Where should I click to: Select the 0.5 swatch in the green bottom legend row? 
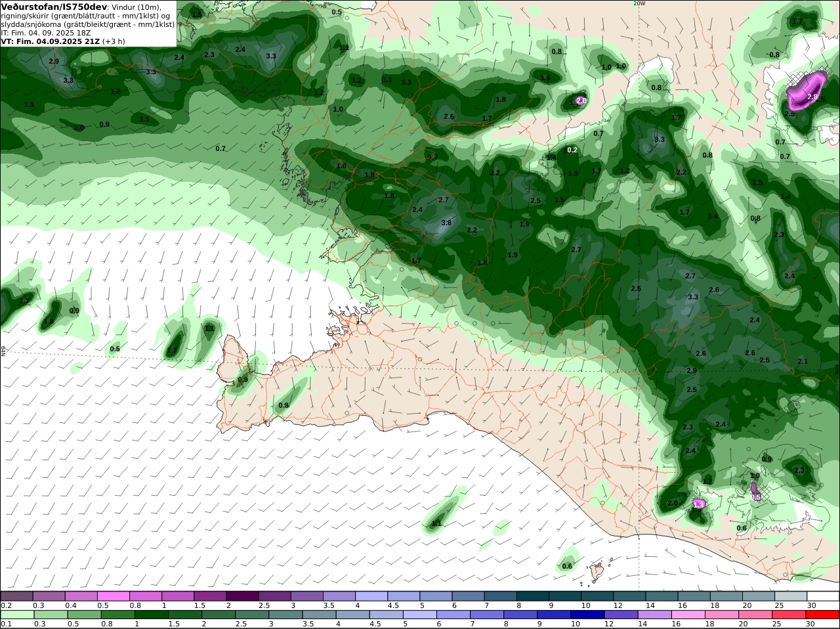84,615
